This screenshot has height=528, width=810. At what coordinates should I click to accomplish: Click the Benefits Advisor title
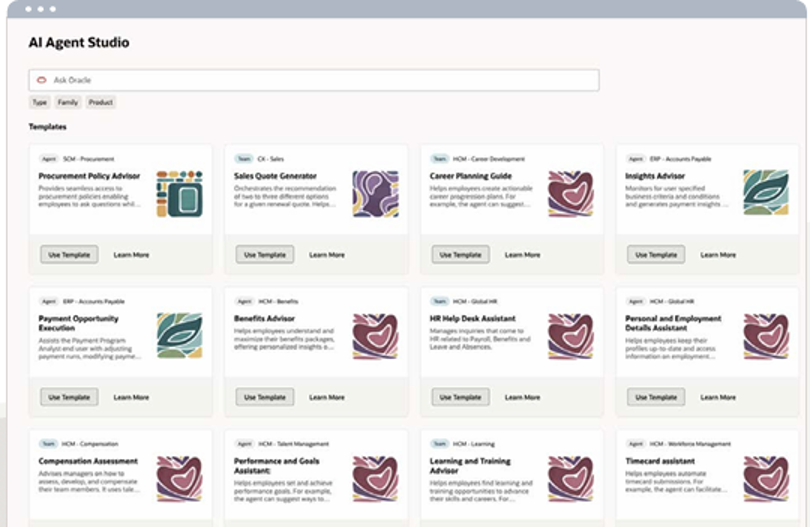(264, 319)
